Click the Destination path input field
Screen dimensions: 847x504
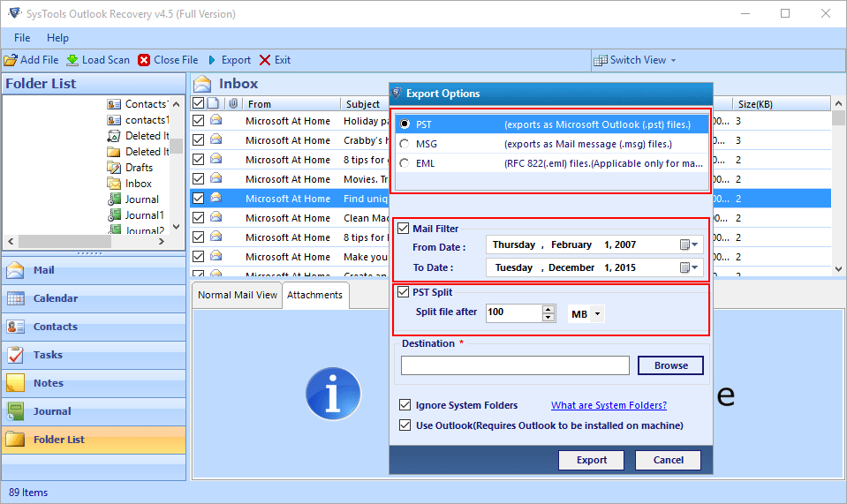[x=515, y=365]
